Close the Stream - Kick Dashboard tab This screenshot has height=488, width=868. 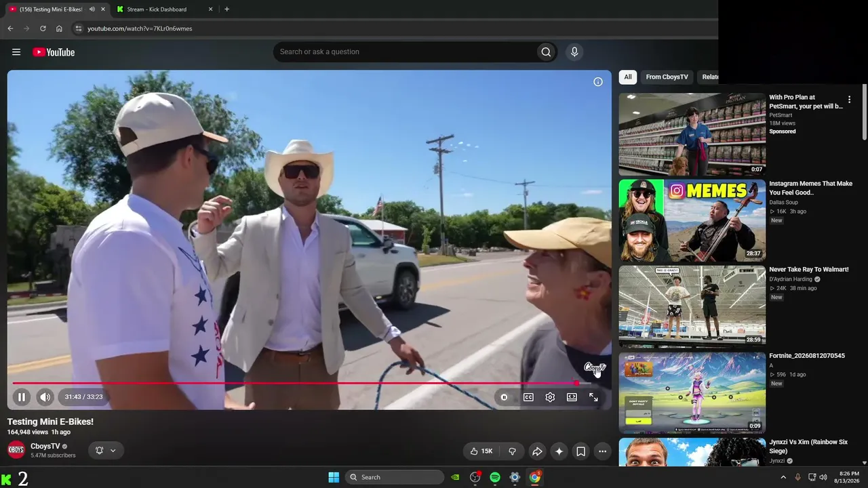(210, 9)
